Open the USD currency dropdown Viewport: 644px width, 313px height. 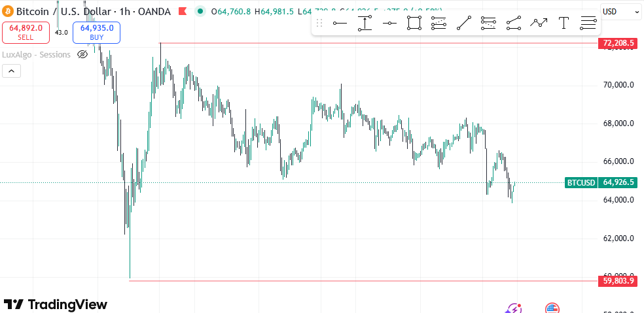(x=620, y=11)
